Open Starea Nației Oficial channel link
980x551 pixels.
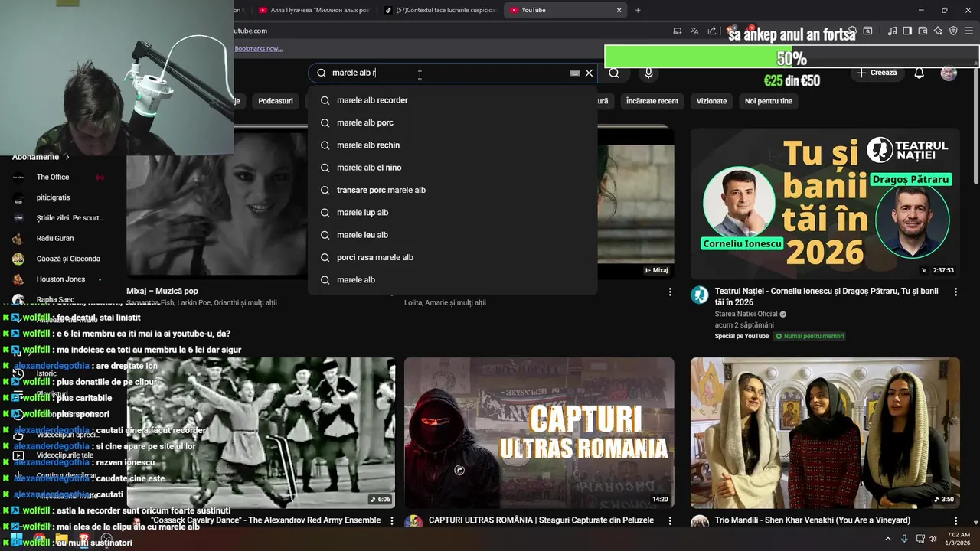(x=746, y=314)
